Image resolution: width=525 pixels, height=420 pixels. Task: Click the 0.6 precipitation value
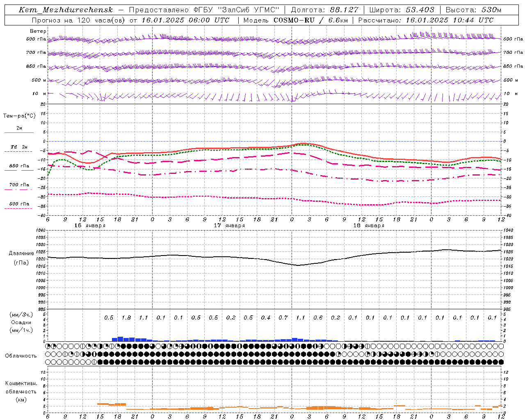[318, 318]
